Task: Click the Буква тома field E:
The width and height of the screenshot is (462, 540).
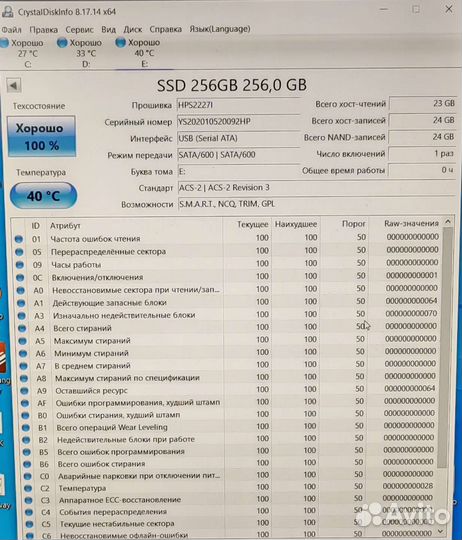Action: 238,171
